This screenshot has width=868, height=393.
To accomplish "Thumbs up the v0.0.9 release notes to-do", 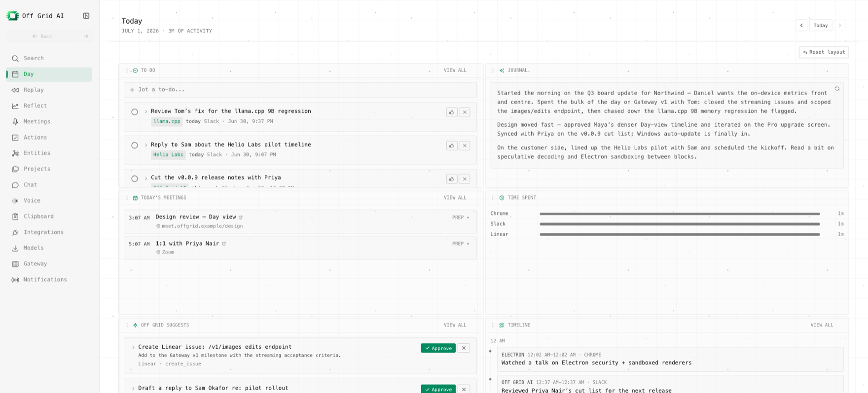I will click(452, 179).
